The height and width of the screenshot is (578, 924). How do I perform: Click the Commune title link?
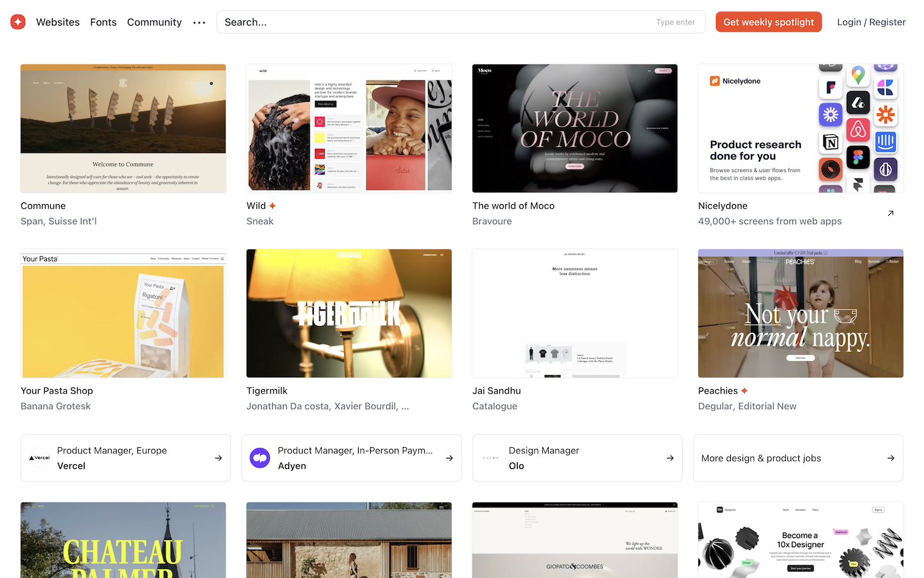43,206
